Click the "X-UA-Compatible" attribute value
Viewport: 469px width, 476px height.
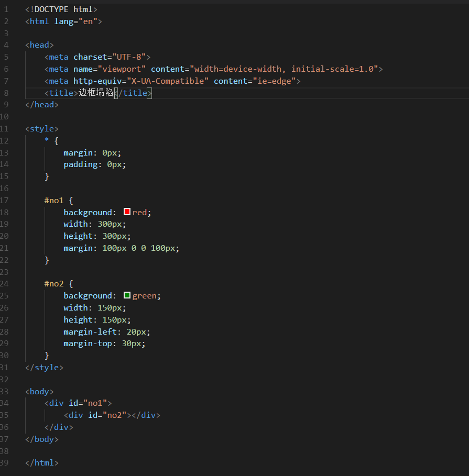click(168, 81)
